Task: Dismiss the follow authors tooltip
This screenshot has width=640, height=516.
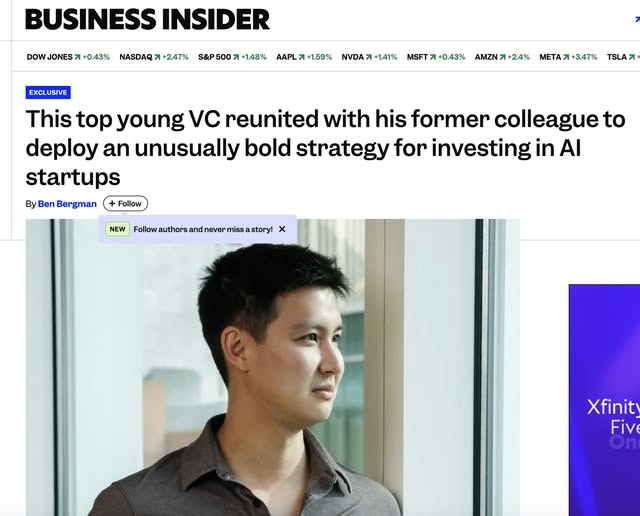Action: pos(282,229)
